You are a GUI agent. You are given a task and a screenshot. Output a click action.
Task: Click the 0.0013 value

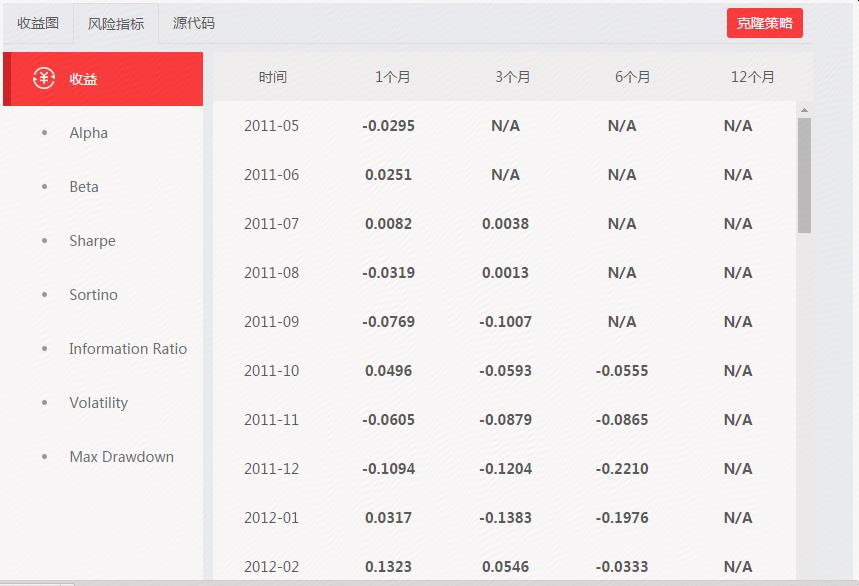pos(506,273)
